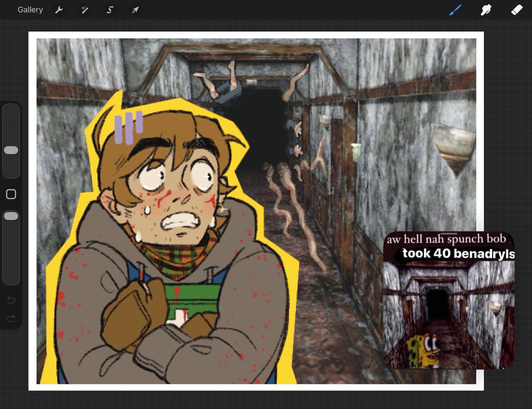Tap the handle bar atop the reference window
Screen dimensions: 532x409
tap(449, 233)
